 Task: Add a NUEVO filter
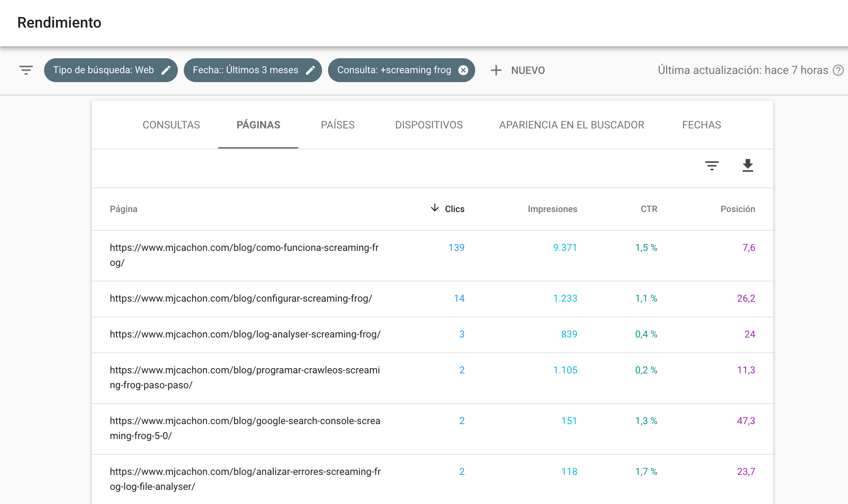pyautogui.click(x=517, y=70)
